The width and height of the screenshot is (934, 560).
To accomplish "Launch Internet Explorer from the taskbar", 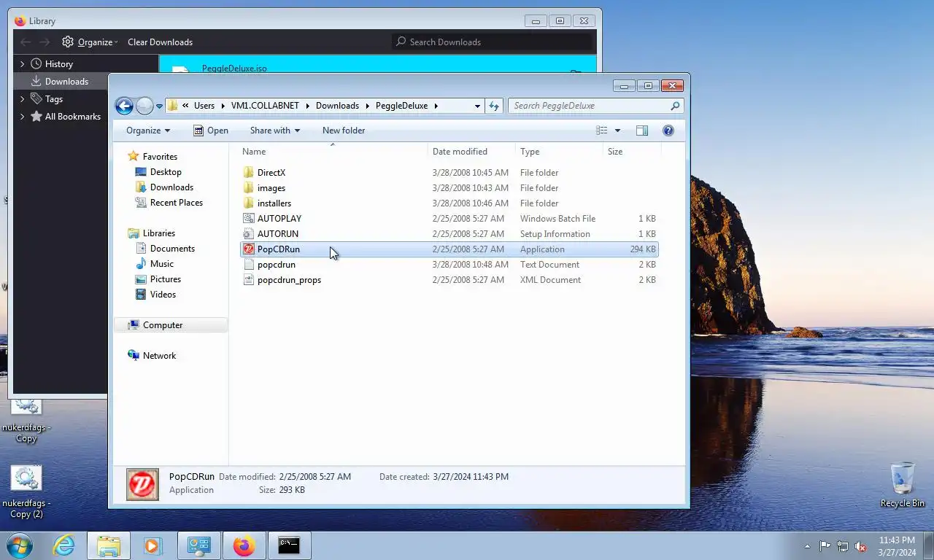I will pyautogui.click(x=63, y=545).
